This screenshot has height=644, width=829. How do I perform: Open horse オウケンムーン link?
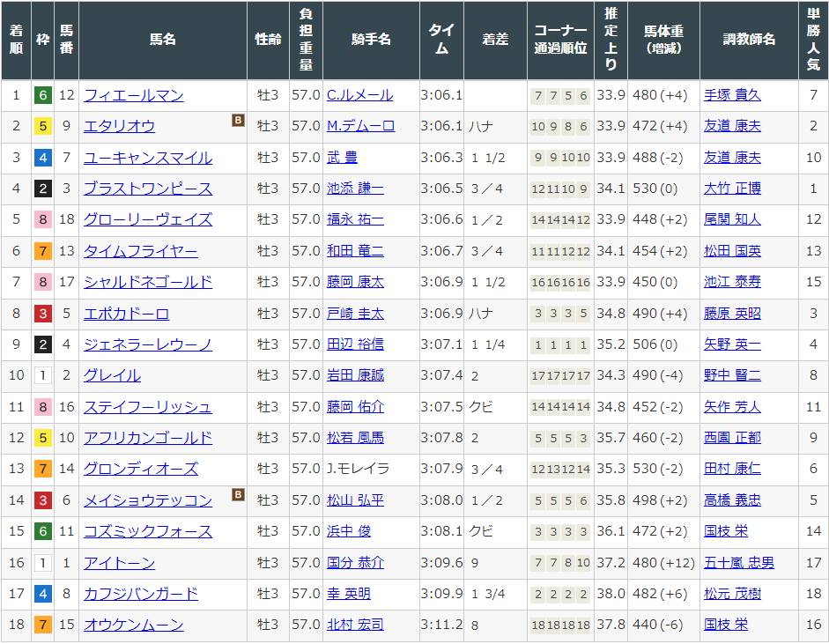pos(134,625)
